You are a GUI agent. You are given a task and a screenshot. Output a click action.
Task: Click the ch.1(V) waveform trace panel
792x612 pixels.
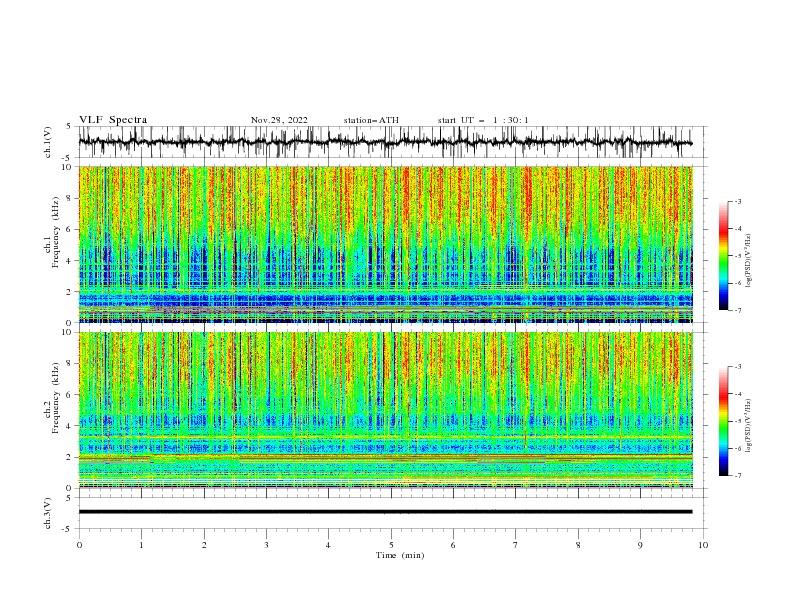pos(392,142)
